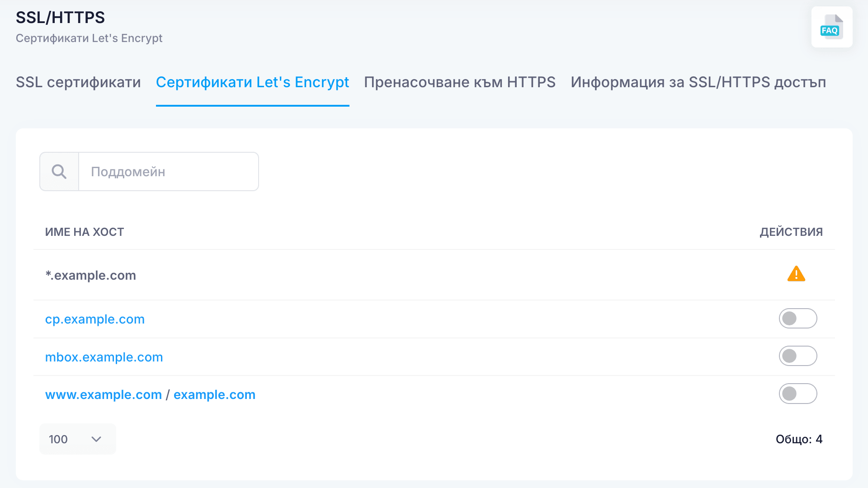Open Пренасочване към HTTPS tab
The image size is (868, 488).
(459, 82)
